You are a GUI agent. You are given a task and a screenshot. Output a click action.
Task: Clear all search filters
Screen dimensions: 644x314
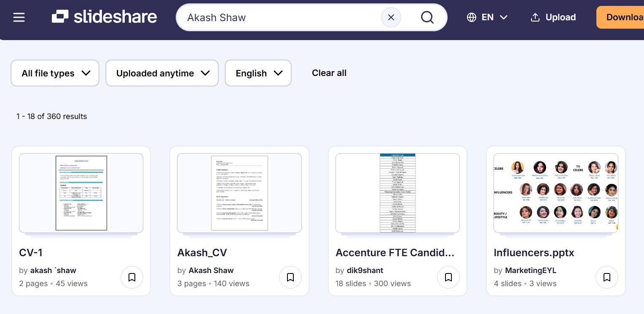pyautogui.click(x=329, y=73)
